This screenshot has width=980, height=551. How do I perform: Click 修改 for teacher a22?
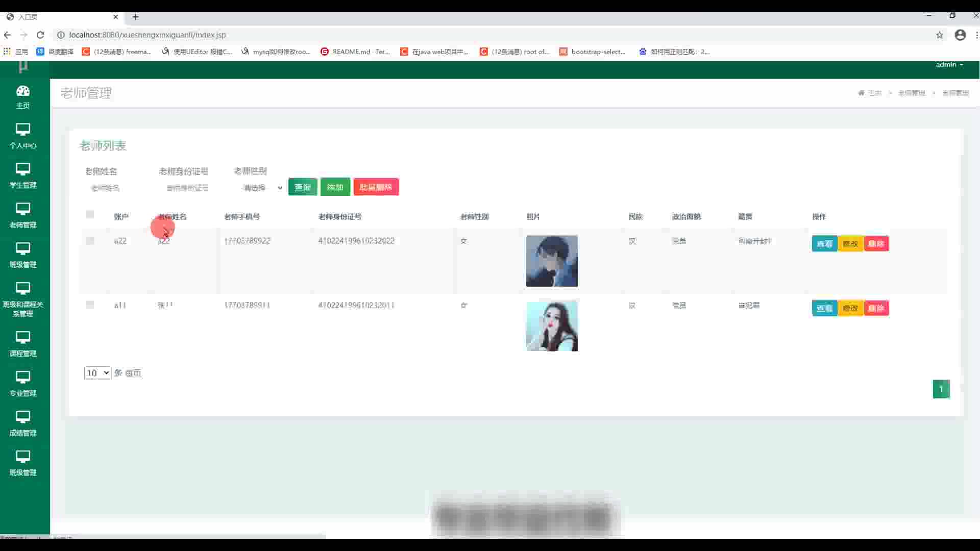click(x=850, y=244)
